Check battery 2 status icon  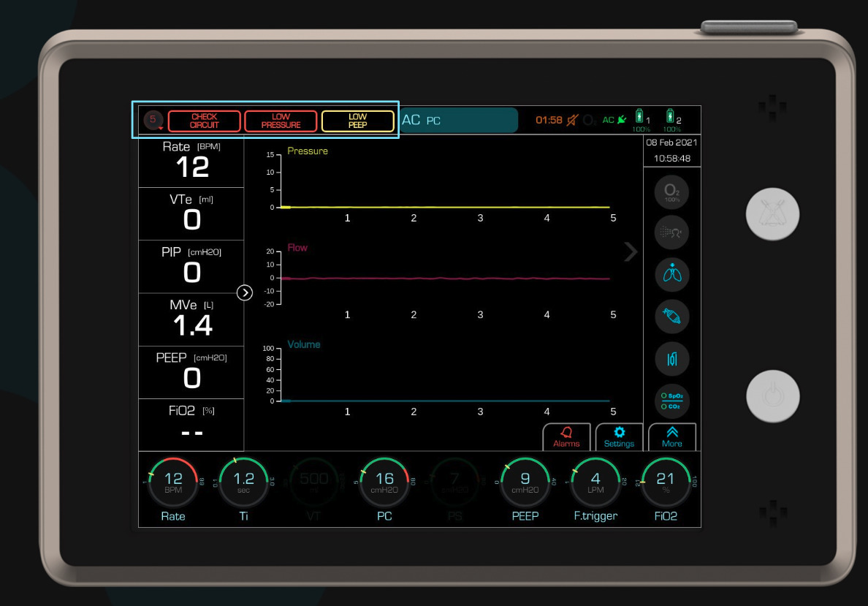click(x=671, y=117)
